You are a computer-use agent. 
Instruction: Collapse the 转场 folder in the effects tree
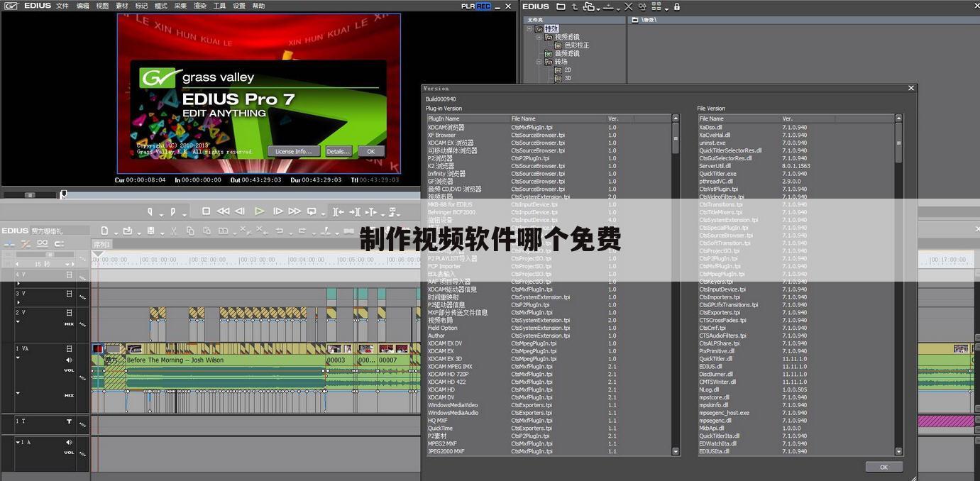539,62
